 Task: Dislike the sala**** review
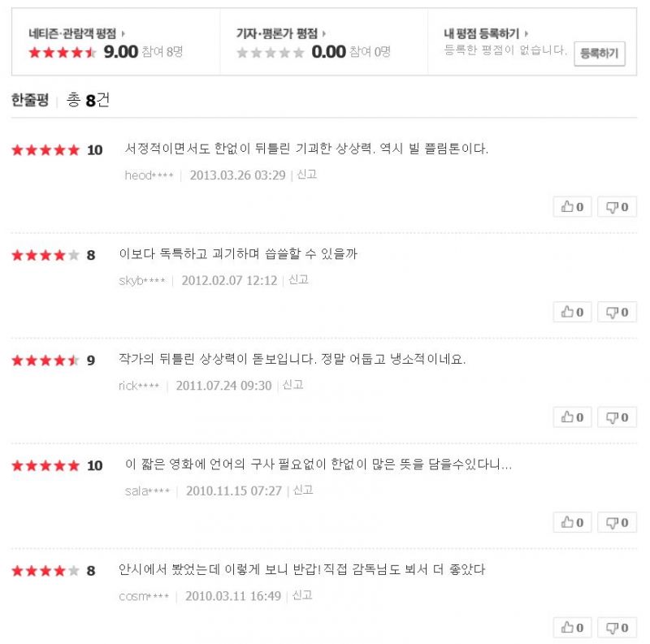pos(617,522)
